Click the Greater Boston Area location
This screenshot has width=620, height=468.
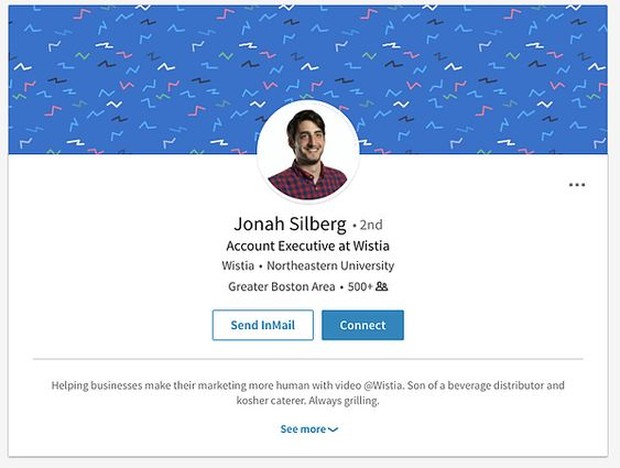[281, 287]
